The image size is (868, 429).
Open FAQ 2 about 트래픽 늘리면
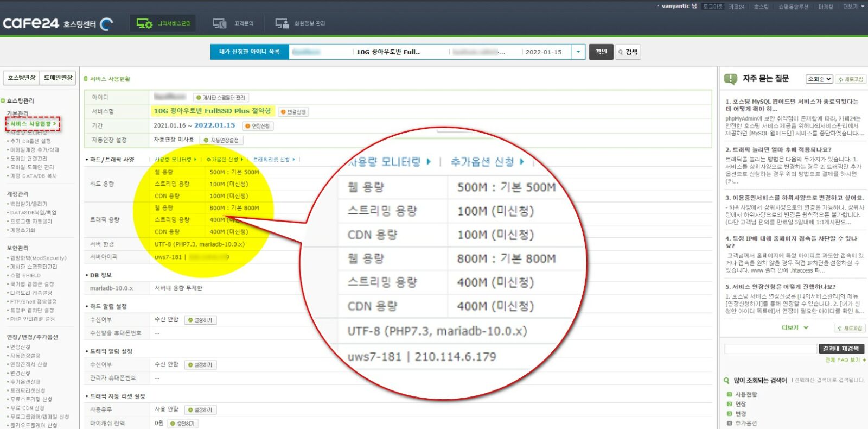coord(778,149)
